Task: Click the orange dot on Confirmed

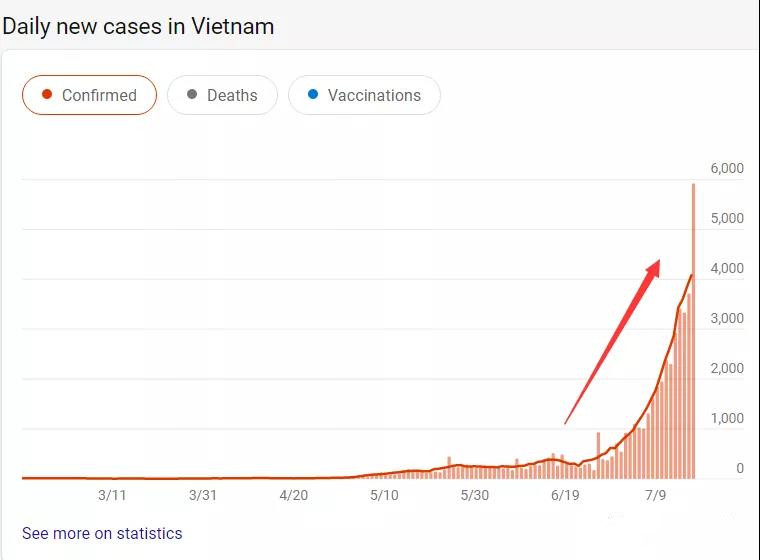Action: [47, 94]
